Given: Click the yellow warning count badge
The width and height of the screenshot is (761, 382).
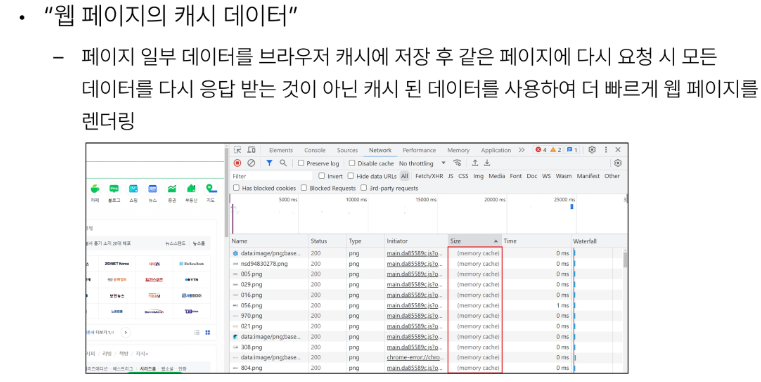Looking at the screenshot, I should coord(556,150).
